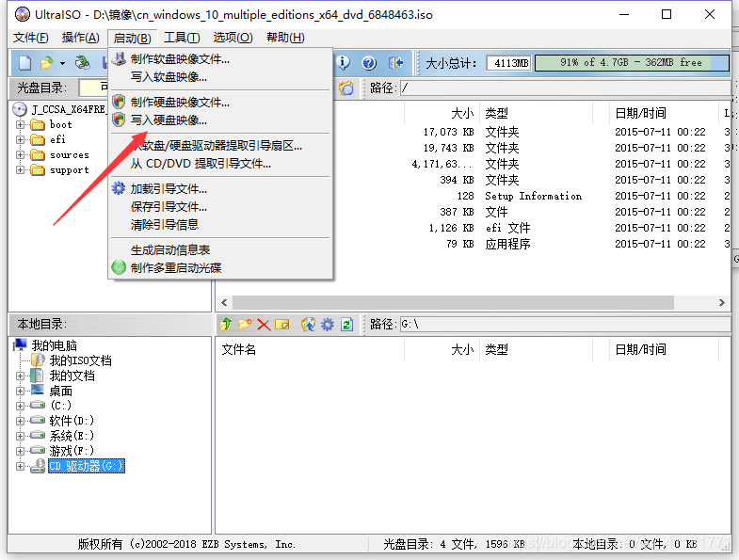Screen dimensions: 739x560
Task: Click the shield icon next to 写入硬盘映像
Action: tap(119, 120)
